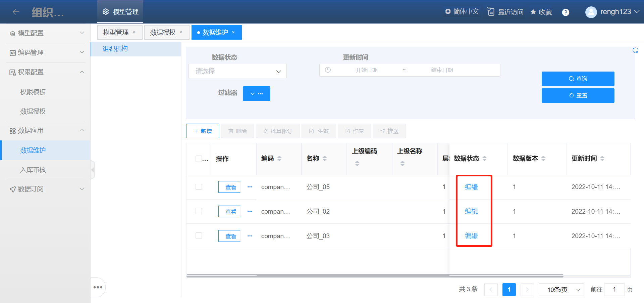
Task: Click the 查询 search button
Action: click(578, 79)
